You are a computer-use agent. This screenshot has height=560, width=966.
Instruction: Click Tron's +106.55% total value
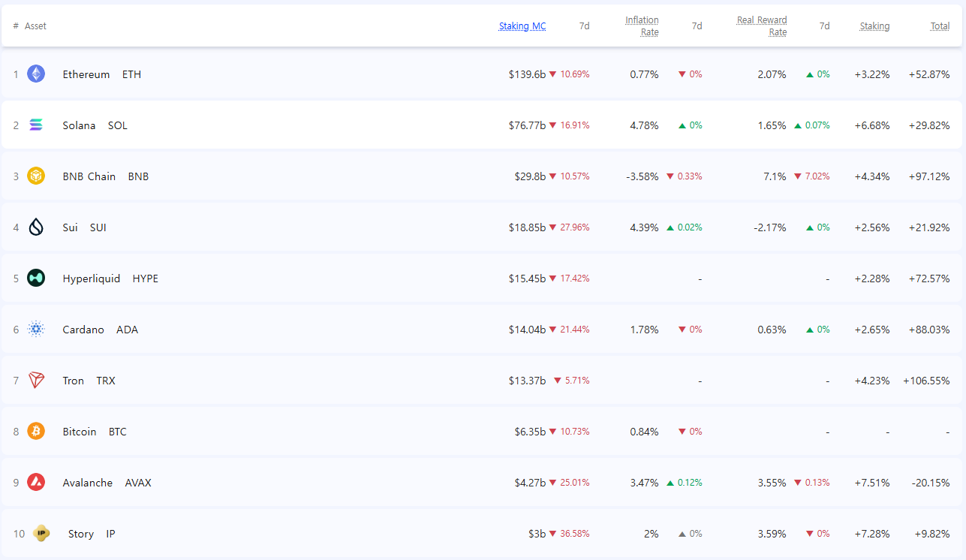pyautogui.click(x=926, y=381)
